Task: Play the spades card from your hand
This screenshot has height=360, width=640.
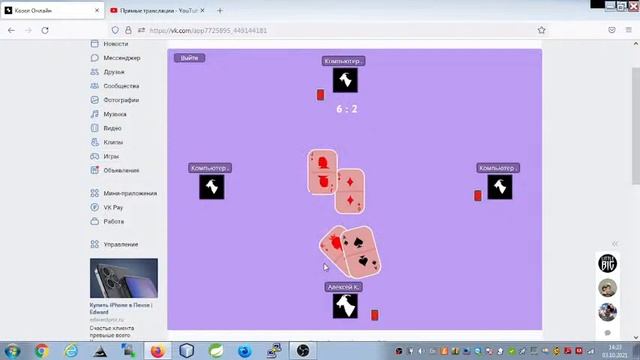Action: [362, 252]
